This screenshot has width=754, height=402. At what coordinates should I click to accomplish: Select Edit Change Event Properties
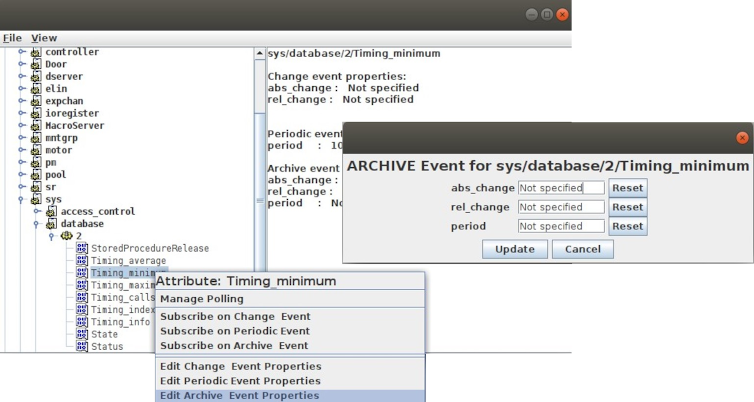(240, 366)
